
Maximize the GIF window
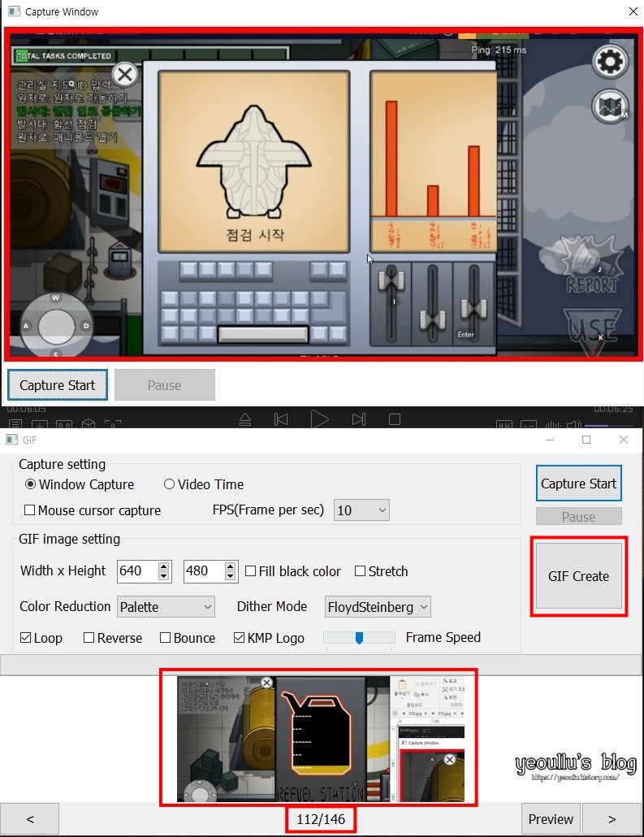click(586, 440)
